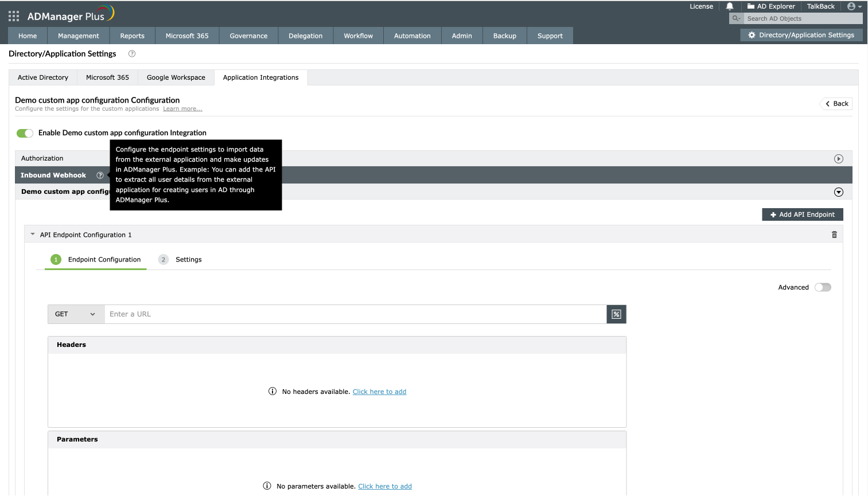868x496 pixels.
Task: Enable Demo custom app configuration Integration toggle
Action: tap(25, 132)
